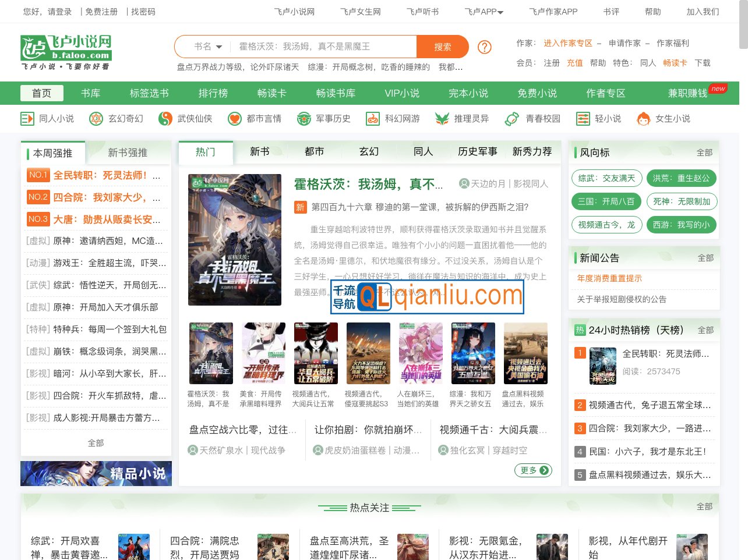Open 都市言情 via its heart icon

234,118
